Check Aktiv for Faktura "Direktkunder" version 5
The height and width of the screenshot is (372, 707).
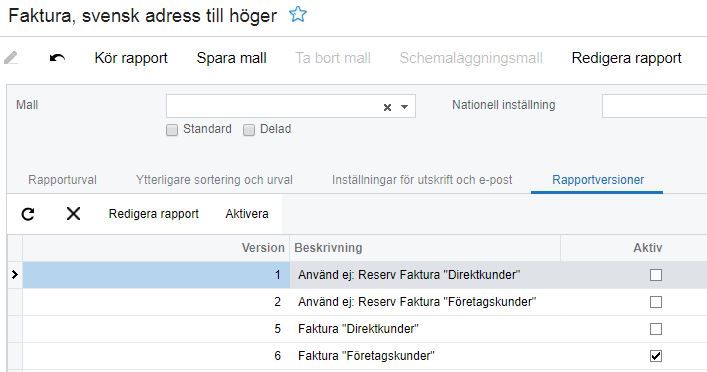click(x=656, y=329)
